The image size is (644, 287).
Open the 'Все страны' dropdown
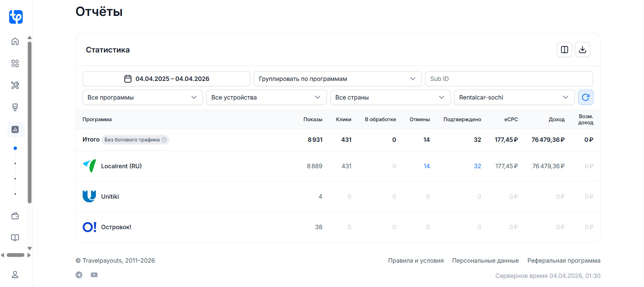pyautogui.click(x=390, y=97)
